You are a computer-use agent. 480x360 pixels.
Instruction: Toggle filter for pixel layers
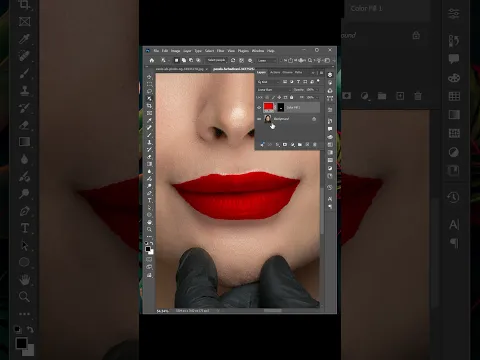coord(285,82)
